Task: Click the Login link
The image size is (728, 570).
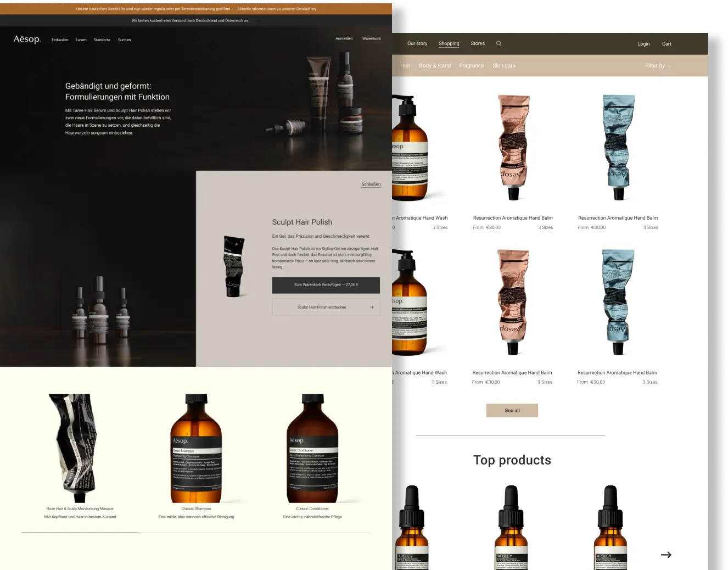Action: 643,44
